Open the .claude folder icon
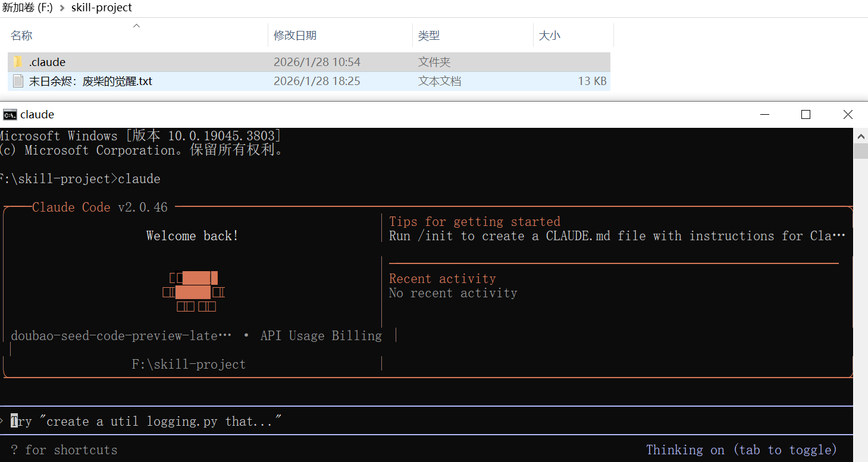This screenshot has height=462, width=868. tap(18, 62)
